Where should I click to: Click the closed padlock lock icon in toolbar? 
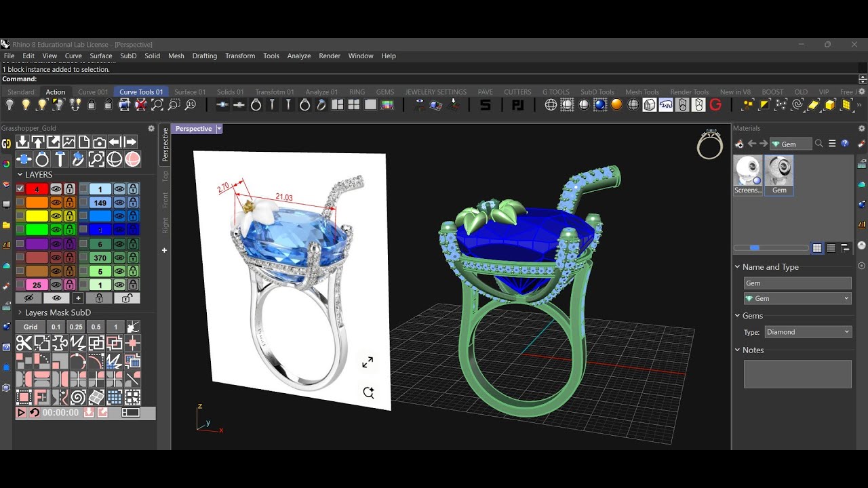pyautogui.click(x=92, y=105)
